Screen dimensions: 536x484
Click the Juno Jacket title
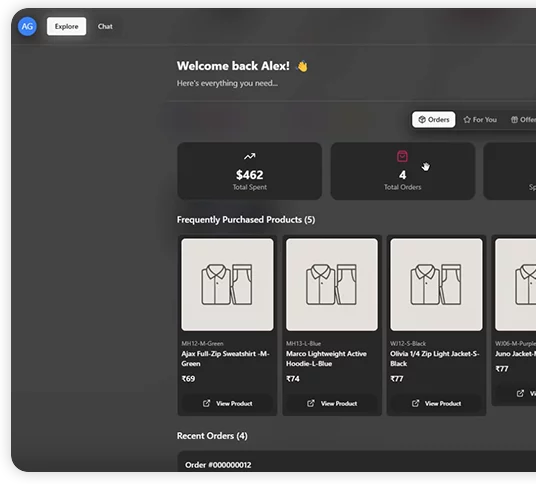click(x=515, y=354)
